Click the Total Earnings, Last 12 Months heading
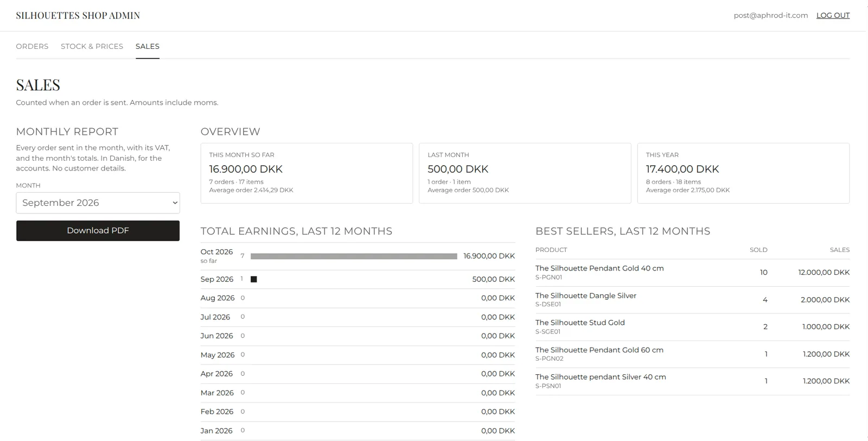The image size is (868, 441). tap(296, 231)
